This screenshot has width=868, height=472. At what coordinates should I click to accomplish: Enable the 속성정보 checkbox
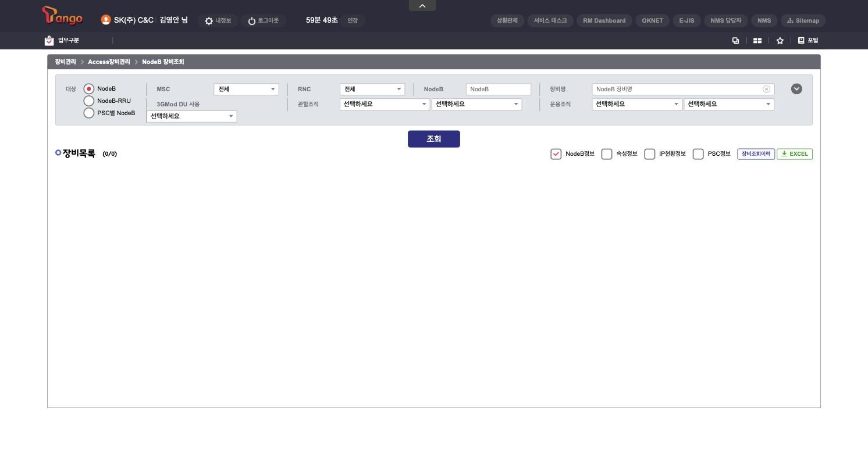click(x=607, y=154)
